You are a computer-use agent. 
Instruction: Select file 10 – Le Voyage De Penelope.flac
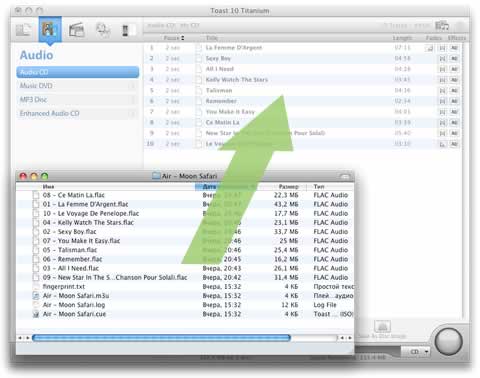click(x=185, y=213)
